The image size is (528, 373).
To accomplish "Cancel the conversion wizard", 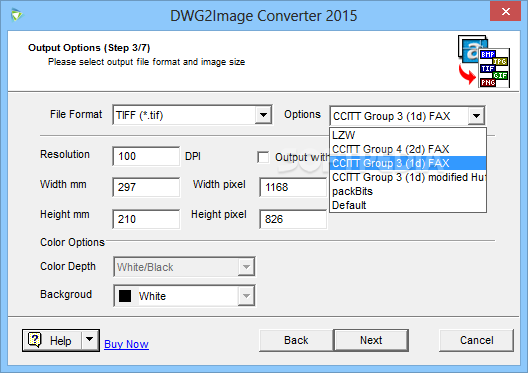I will coord(476,340).
